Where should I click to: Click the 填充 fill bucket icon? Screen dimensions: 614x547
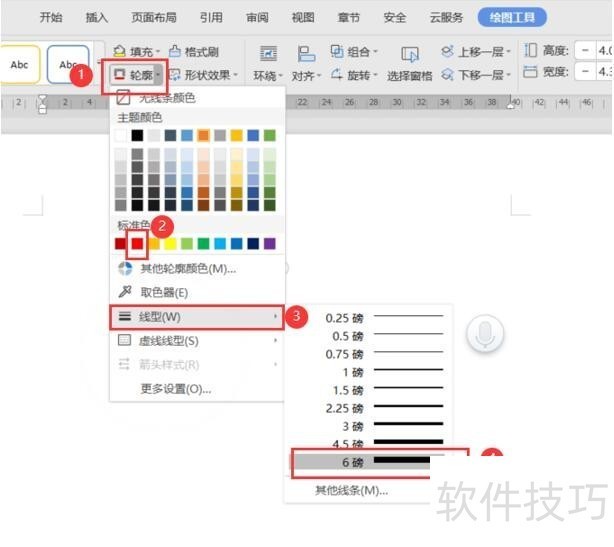click(x=119, y=51)
